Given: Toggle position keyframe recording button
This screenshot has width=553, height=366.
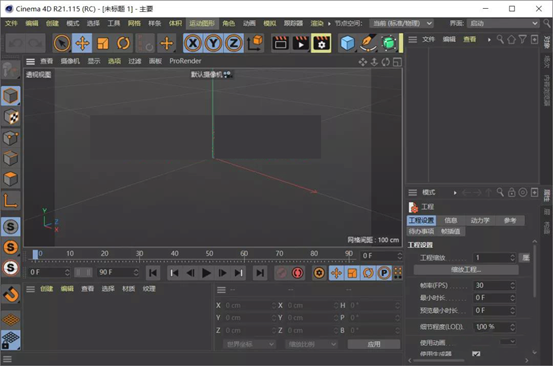Looking at the screenshot, I should tap(337, 273).
